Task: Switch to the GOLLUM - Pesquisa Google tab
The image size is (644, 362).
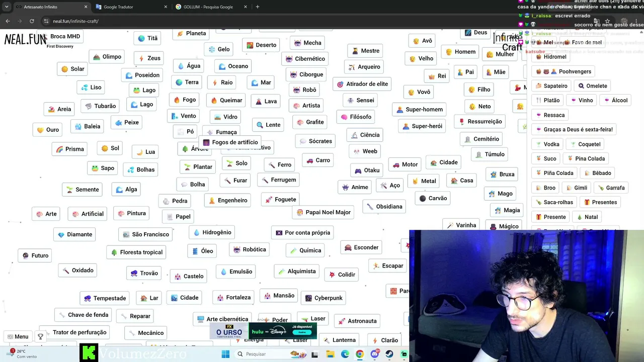Action: click(211, 7)
